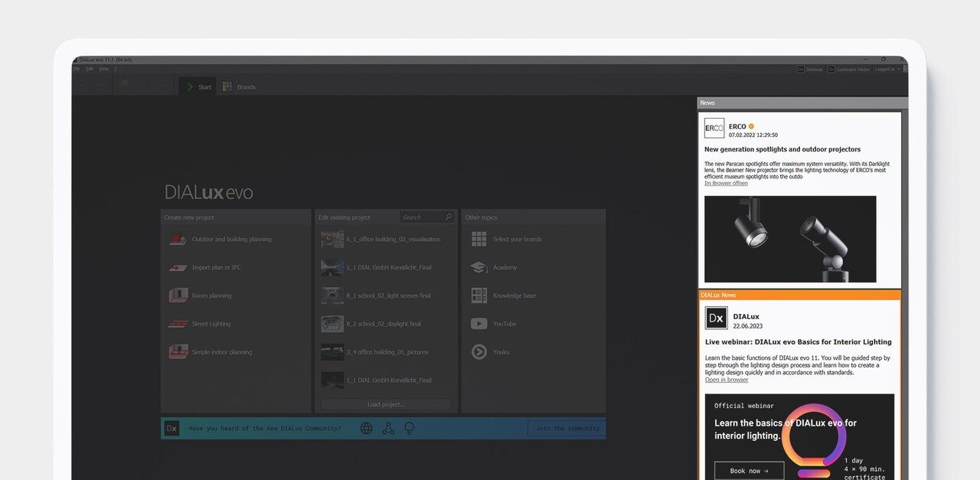Open the Knowledge base text link
This screenshot has height=480, width=980.
pyautogui.click(x=514, y=296)
